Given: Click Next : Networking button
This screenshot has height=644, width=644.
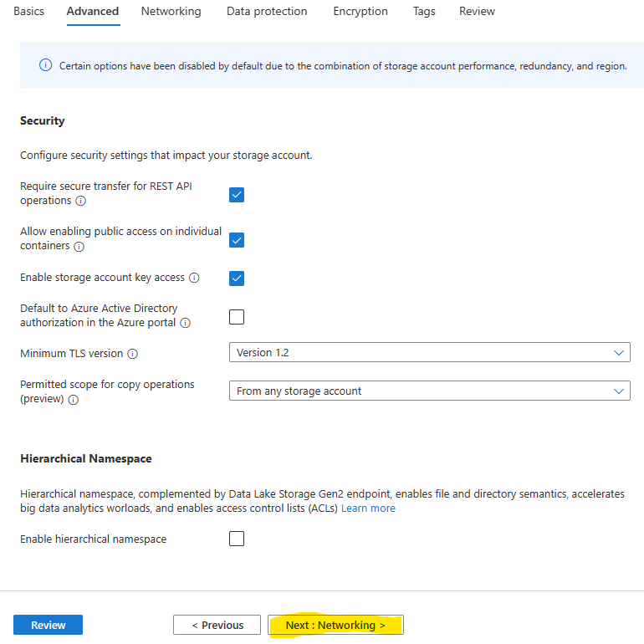Looking at the screenshot, I should point(335,625).
